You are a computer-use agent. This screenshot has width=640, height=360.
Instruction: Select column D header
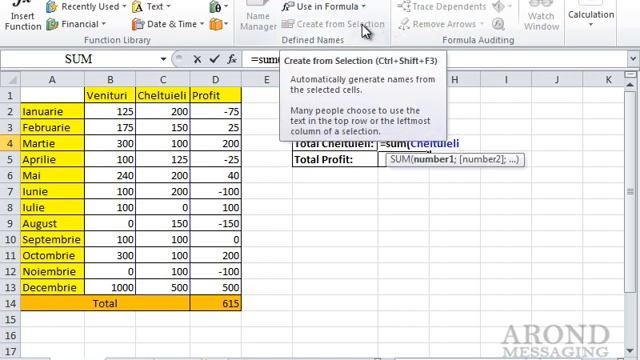click(216, 80)
